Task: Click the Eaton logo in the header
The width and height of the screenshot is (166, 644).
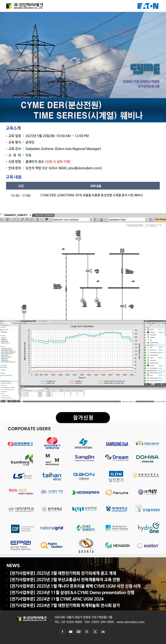Action: (148, 6)
